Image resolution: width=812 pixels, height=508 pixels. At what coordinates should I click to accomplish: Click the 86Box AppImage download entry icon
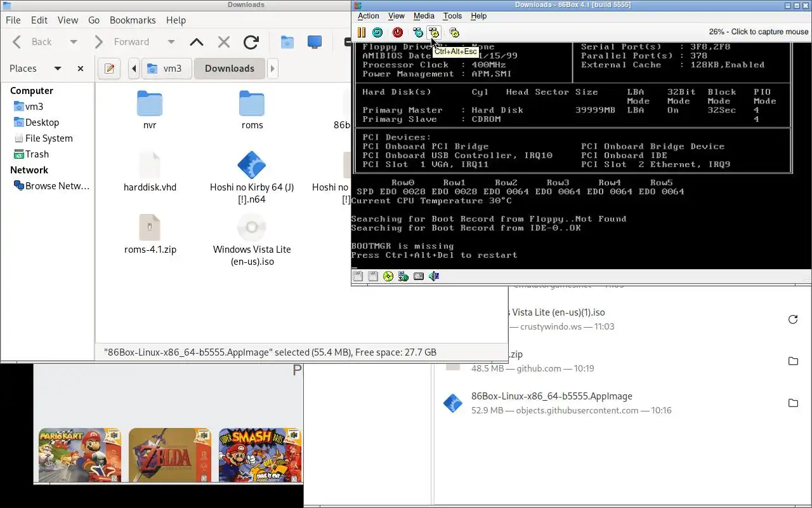[x=453, y=403]
